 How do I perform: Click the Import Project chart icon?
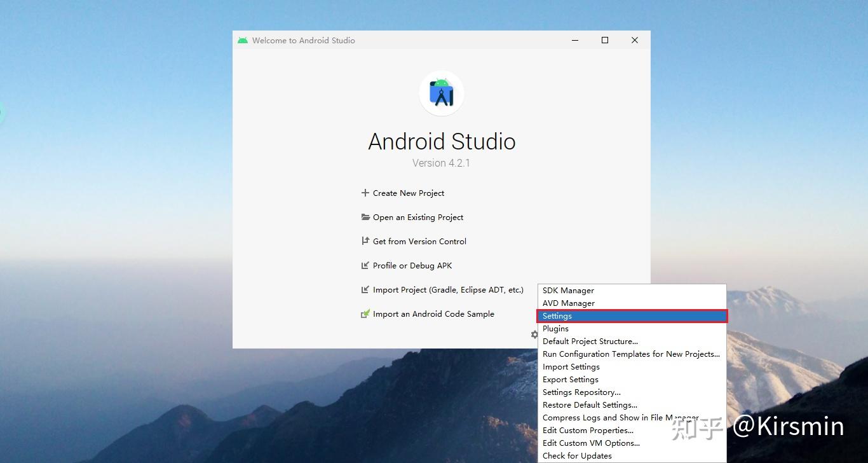point(365,289)
